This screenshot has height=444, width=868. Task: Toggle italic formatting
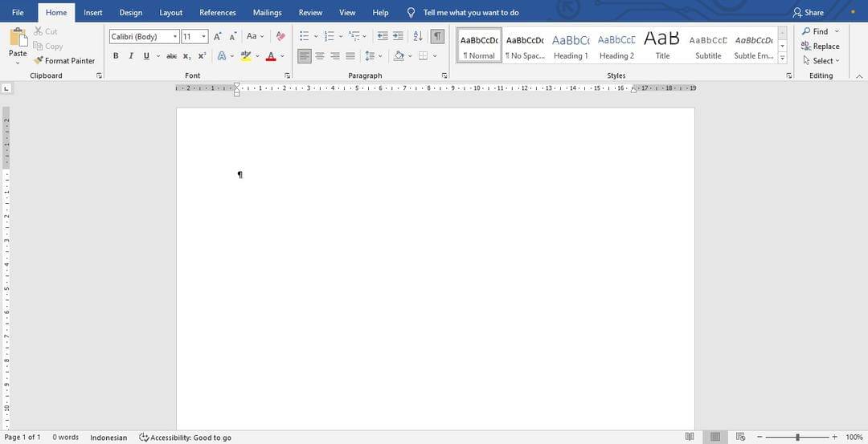(131, 56)
